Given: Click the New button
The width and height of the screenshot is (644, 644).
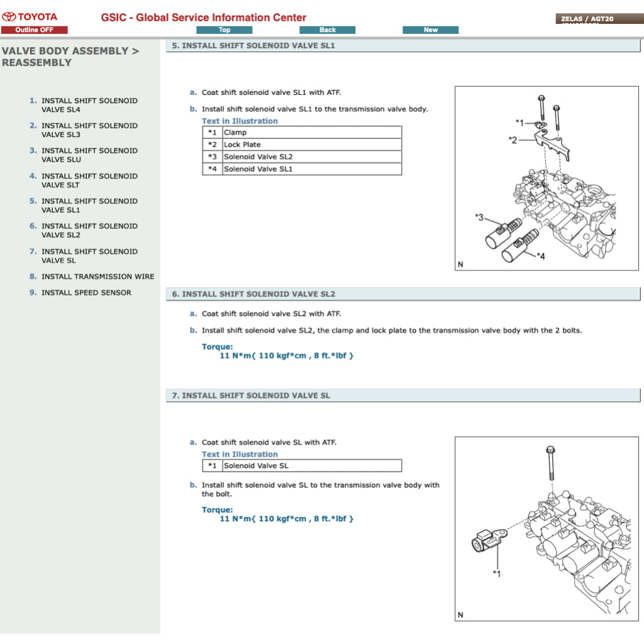Looking at the screenshot, I should (x=430, y=30).
